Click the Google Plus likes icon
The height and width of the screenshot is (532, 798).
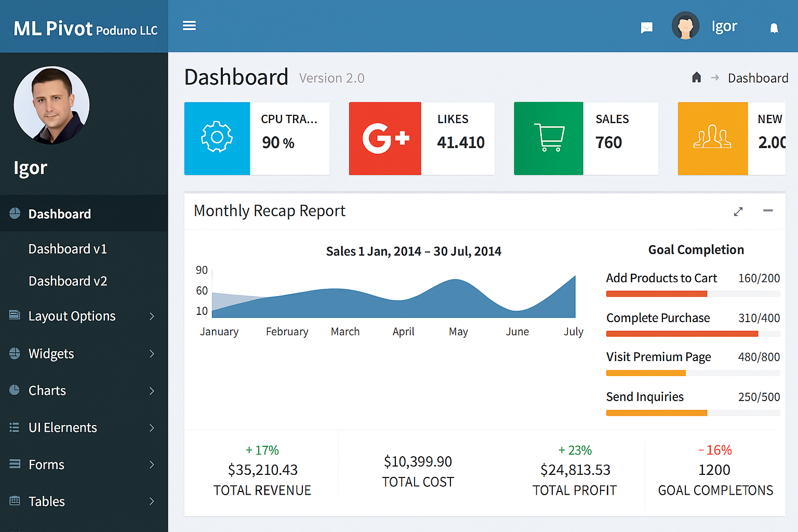(x=385, y=138)
